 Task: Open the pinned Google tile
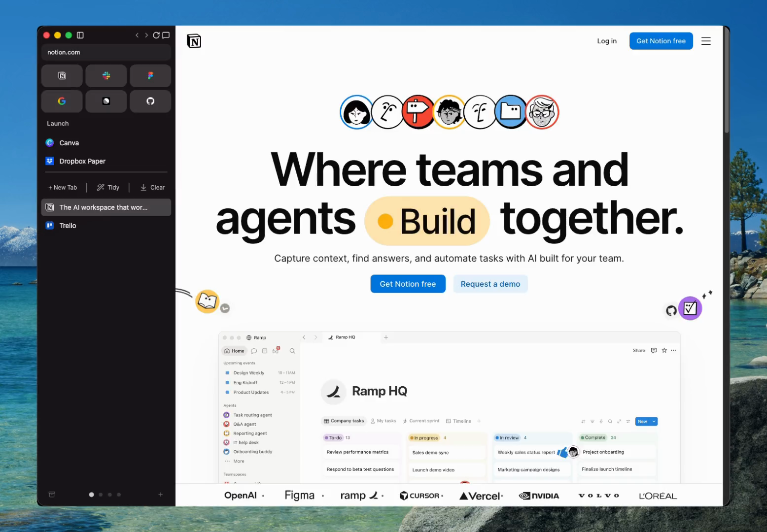[62, 101]
